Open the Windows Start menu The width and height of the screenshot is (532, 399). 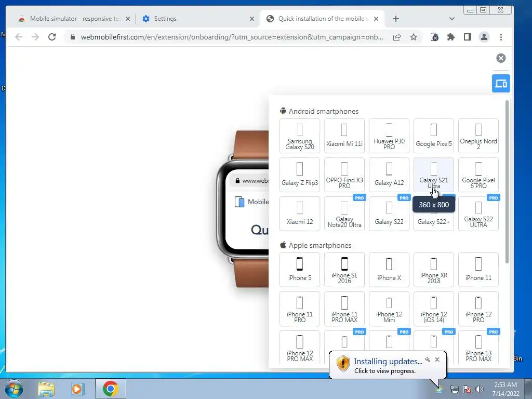14,389
